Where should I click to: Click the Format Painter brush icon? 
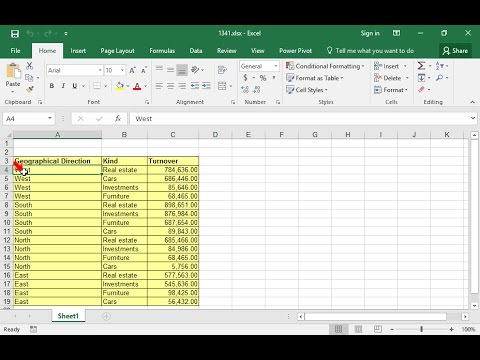(30, 89)
